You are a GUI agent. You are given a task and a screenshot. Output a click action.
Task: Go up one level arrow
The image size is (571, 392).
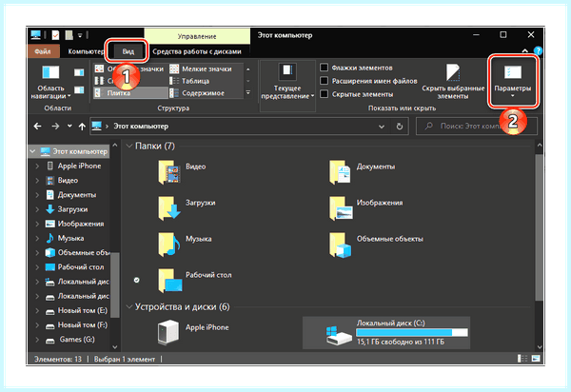[82, 127]
